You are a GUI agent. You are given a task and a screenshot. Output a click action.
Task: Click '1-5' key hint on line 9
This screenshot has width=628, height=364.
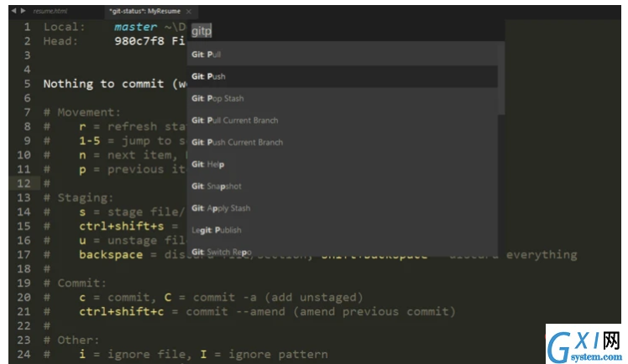pos(90,141)
